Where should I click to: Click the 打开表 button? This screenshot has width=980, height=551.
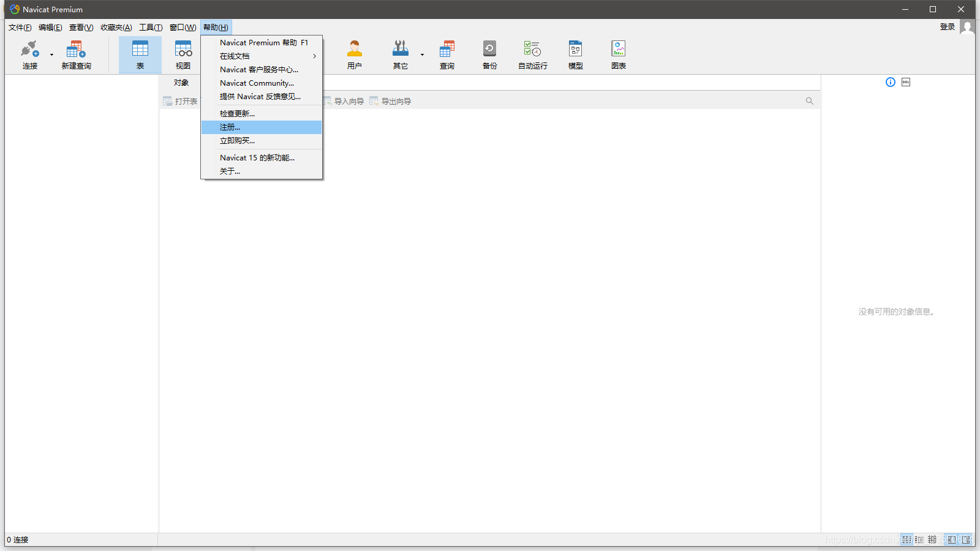[x=180, y=101]
